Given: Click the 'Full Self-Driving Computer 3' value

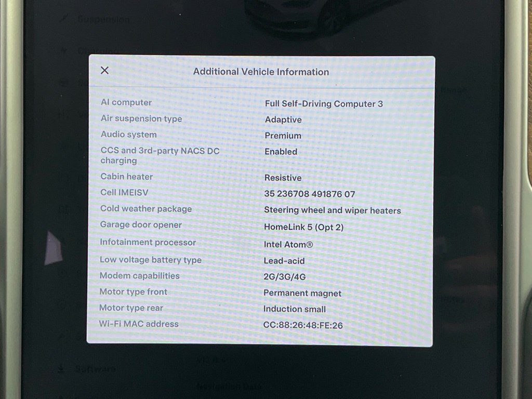Looking at the screenshot, I should [x=324, y=103].
